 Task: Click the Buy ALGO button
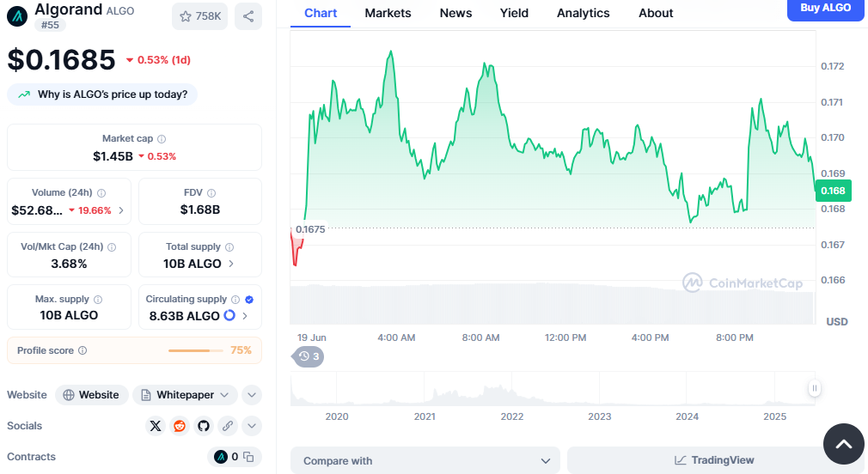coord(825,9)
